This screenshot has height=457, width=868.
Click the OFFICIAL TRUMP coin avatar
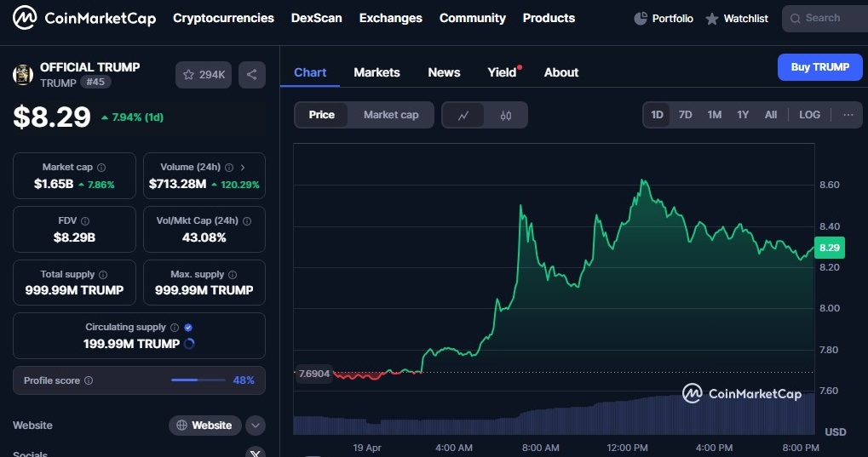[x=23, y=75]
